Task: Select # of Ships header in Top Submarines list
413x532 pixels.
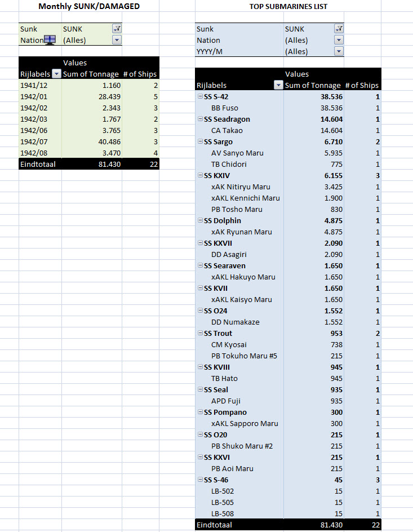Action: 362,85
